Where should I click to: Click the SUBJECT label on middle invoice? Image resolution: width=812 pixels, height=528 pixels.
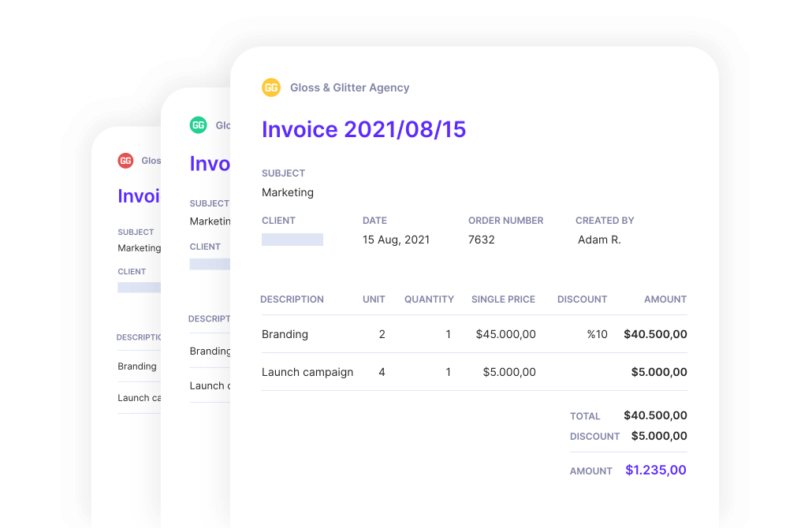point(209,203)
